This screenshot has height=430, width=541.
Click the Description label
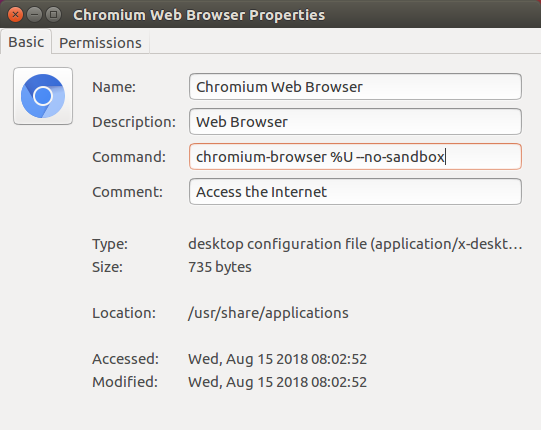click(x=134, y=122)
